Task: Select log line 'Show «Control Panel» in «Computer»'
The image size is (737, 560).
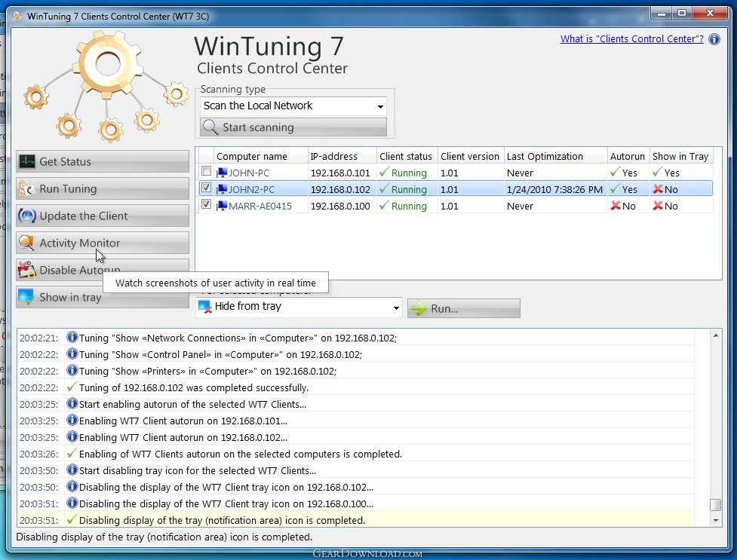Action: pyautogui.click(x=356, y=354)
